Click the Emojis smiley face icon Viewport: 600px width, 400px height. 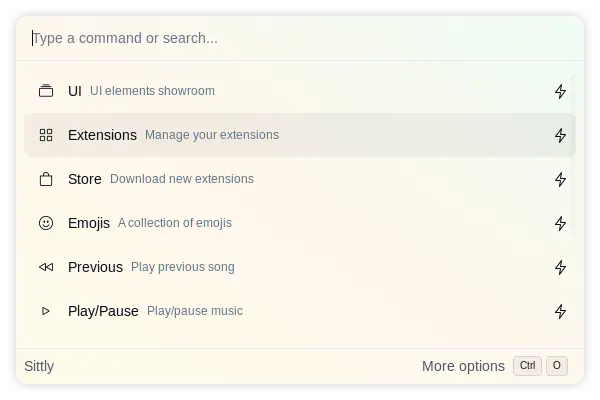[x=46, y=223]
